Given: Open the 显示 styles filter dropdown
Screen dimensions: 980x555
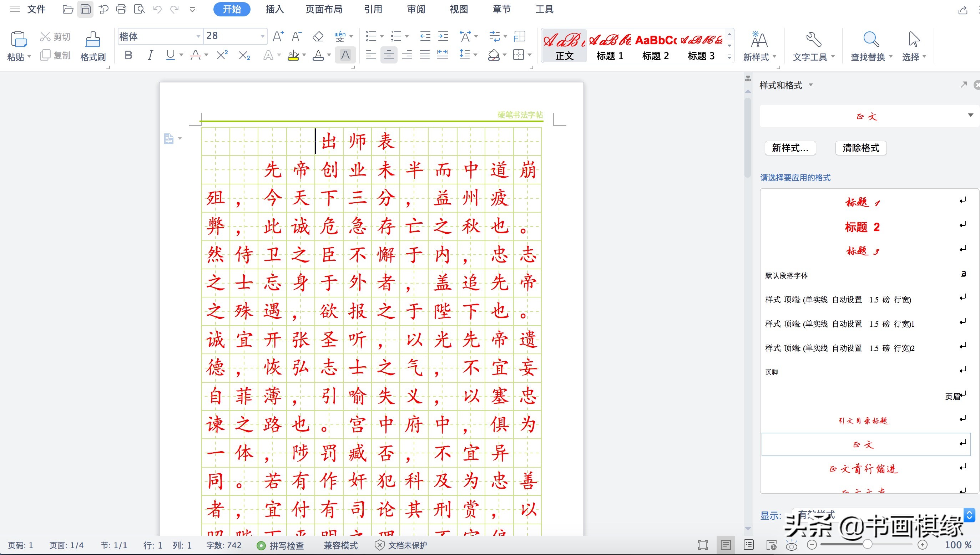Looking at the screenshot, I should [969, 515].
